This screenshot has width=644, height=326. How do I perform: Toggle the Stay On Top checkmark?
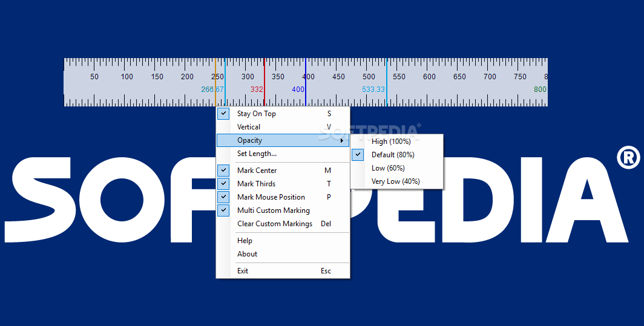(x=223, y=114)
